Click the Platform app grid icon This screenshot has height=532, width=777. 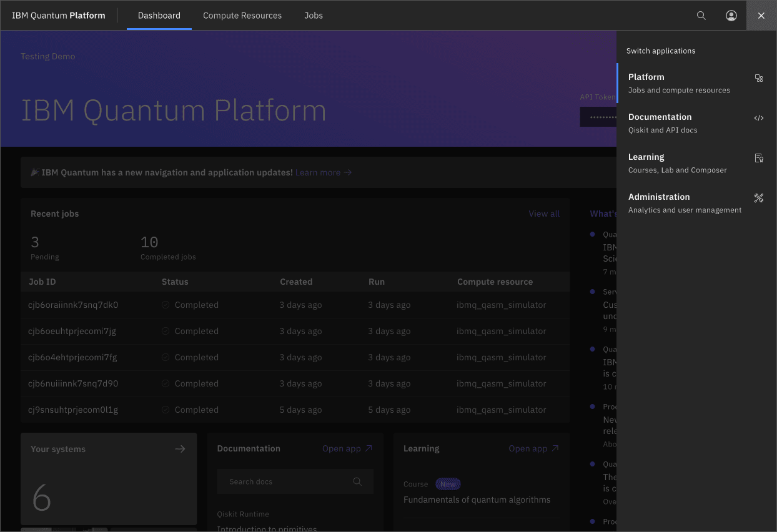click(x=759, y=78)
